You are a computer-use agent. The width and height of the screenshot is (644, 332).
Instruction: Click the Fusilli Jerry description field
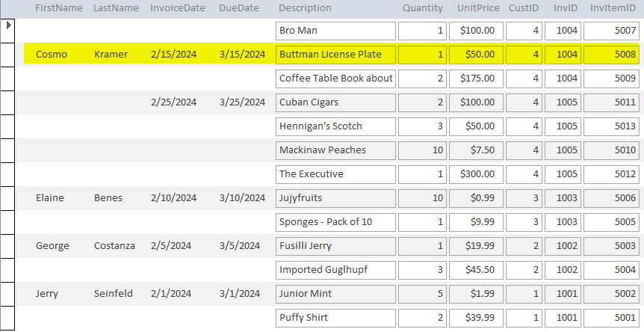335,246
